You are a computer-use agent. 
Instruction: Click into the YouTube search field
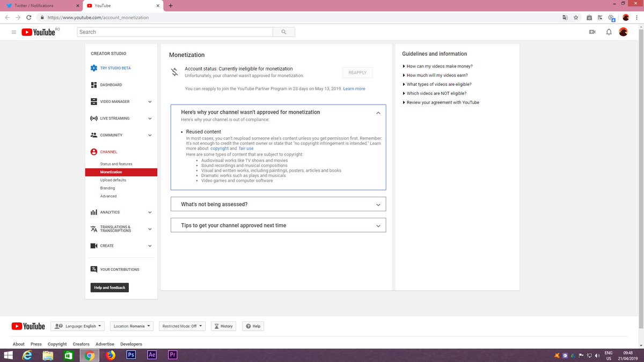[175, 32]
